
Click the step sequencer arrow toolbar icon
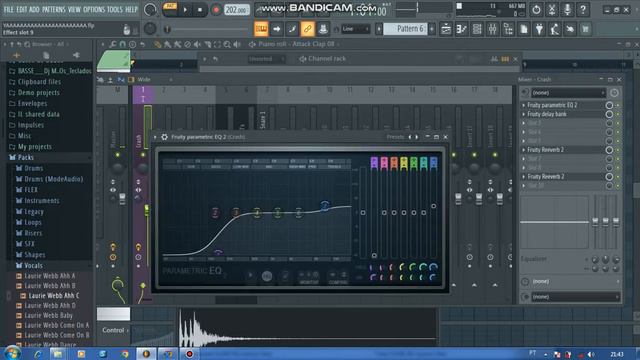coord(276,29)
